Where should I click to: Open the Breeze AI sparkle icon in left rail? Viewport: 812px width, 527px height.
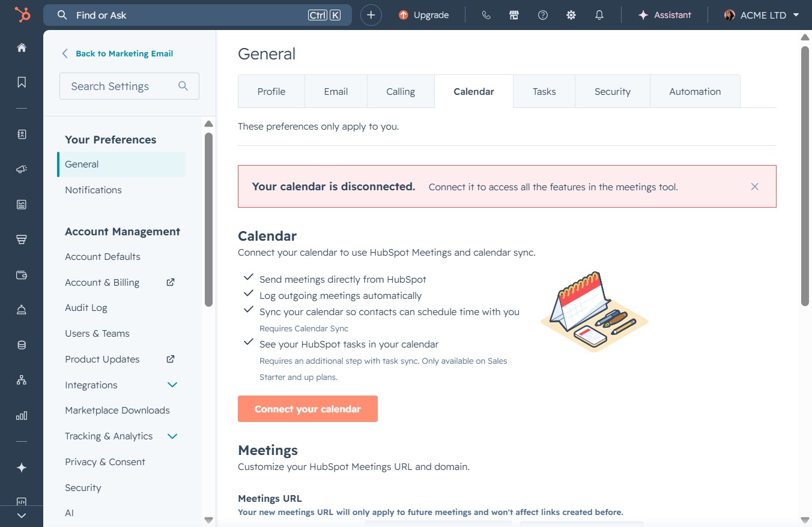[x=22, y=468]
